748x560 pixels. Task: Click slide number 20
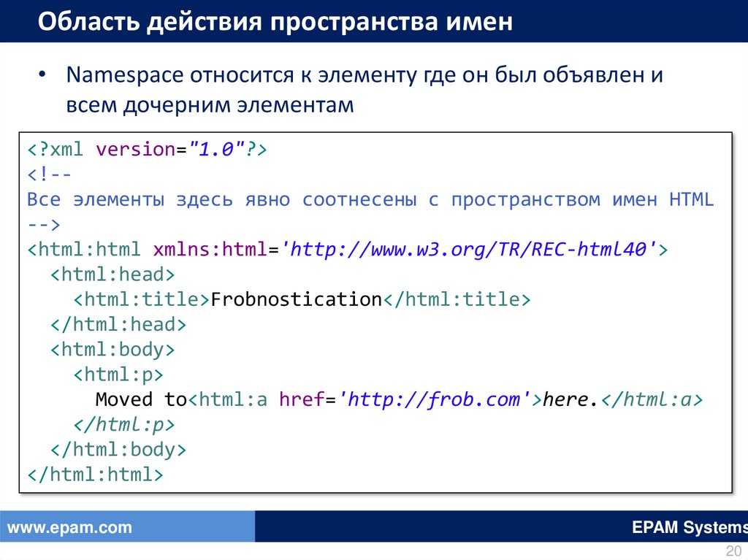pyautogui.click(x=733, y=551)
